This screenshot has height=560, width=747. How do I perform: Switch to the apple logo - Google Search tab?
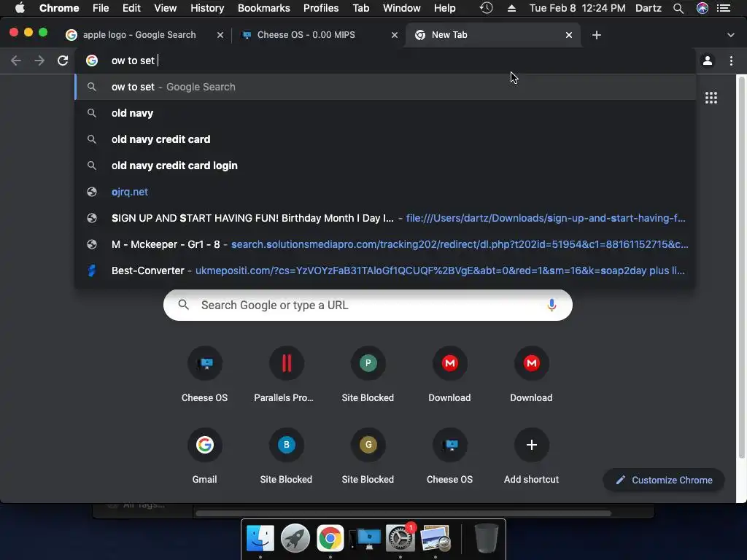click(139, 35)
